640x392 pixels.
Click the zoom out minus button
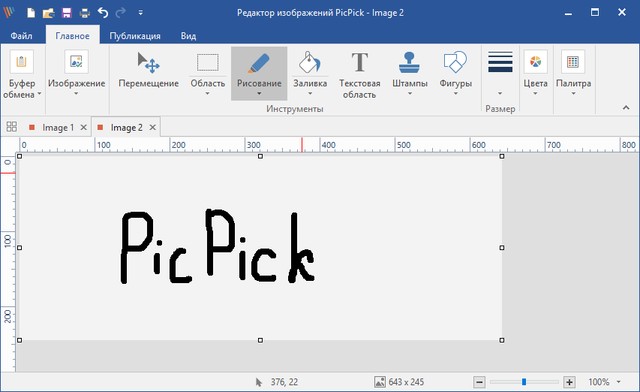tap(480, 382)
